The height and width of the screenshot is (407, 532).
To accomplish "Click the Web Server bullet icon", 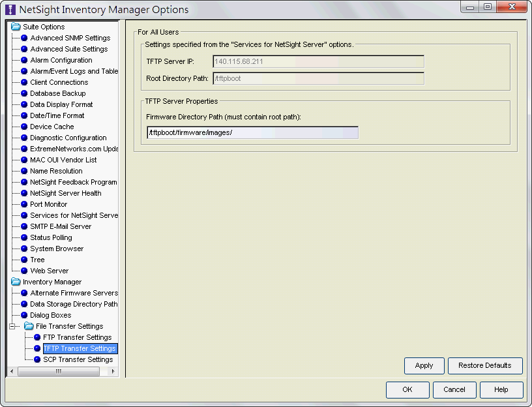I will (x=24, y=271).
